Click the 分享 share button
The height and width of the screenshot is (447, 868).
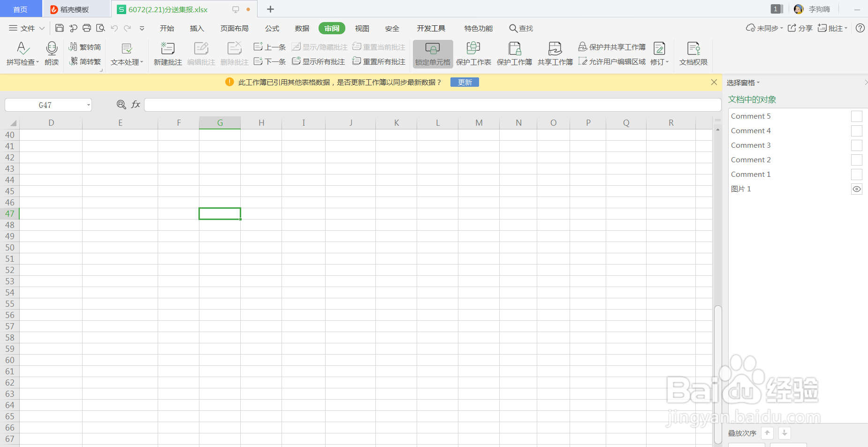point(800,28)
